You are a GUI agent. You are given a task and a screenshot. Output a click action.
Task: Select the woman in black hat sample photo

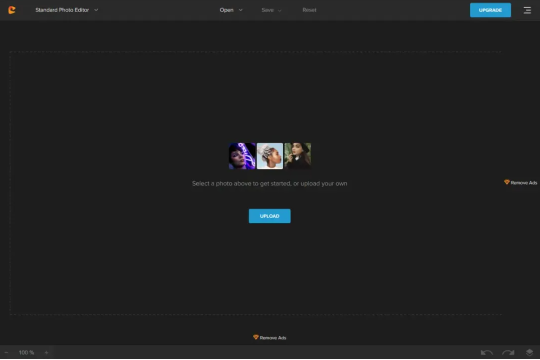coord(298,156)
